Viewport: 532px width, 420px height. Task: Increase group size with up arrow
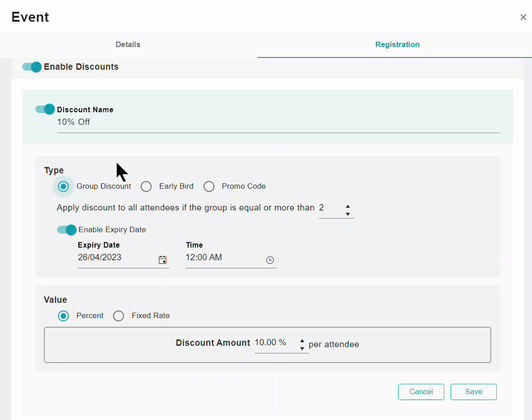coord(348,206)
